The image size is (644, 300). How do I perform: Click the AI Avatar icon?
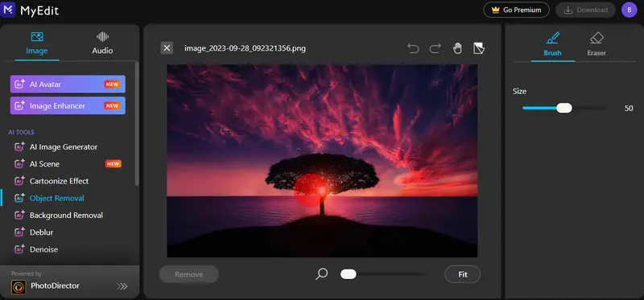[19, 84]
